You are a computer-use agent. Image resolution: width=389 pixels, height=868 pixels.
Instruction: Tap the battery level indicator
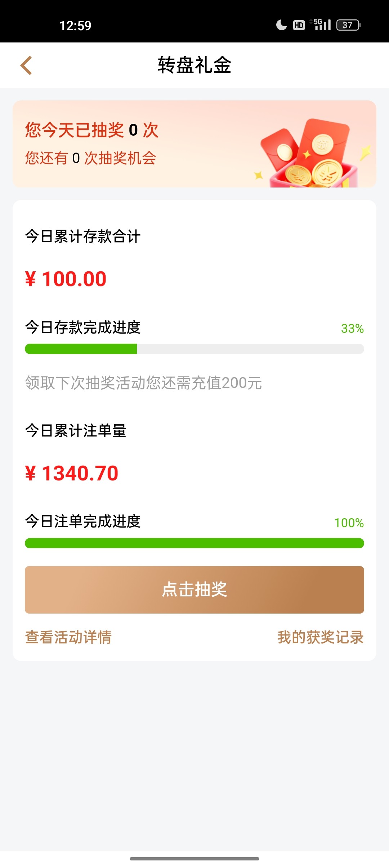(x=348, y=25)
